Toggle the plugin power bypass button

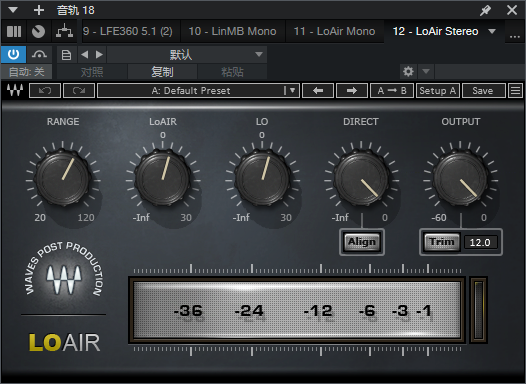(13, 54)
